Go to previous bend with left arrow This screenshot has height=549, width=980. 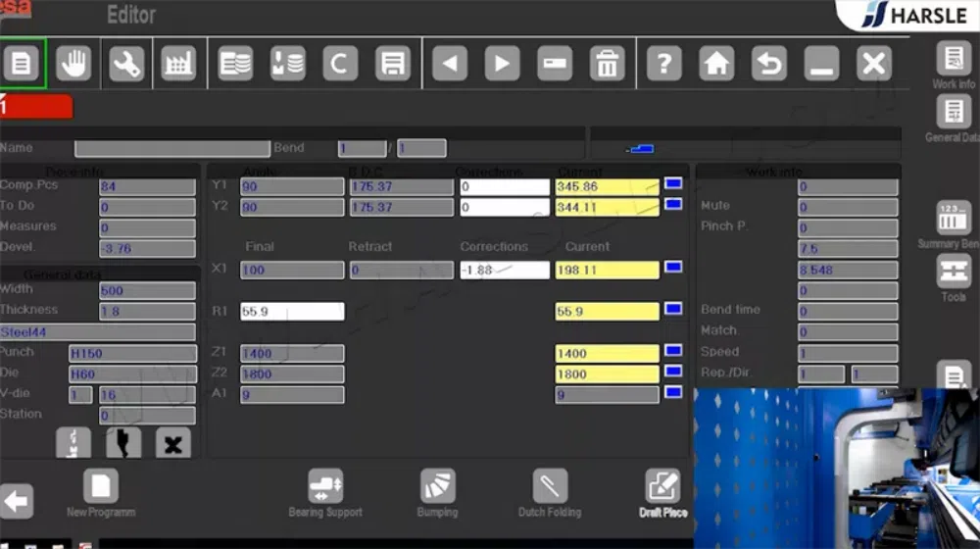coord(450,63)
